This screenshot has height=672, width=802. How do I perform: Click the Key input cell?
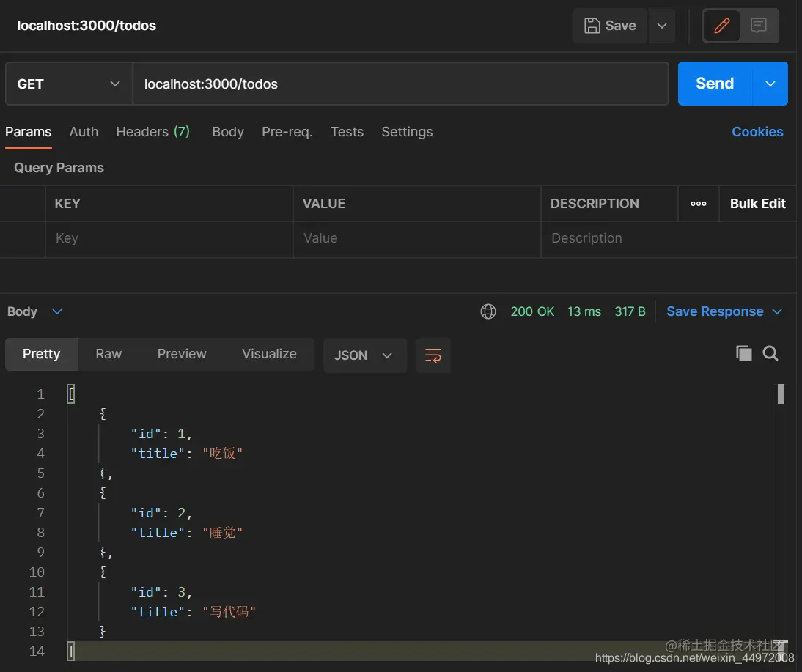pos(169,238)
